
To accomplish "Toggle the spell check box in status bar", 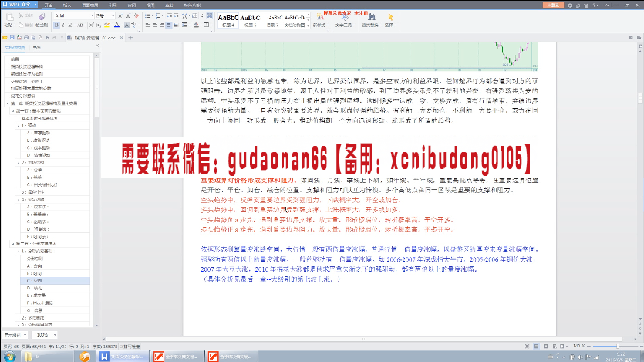I will (121, 347).
